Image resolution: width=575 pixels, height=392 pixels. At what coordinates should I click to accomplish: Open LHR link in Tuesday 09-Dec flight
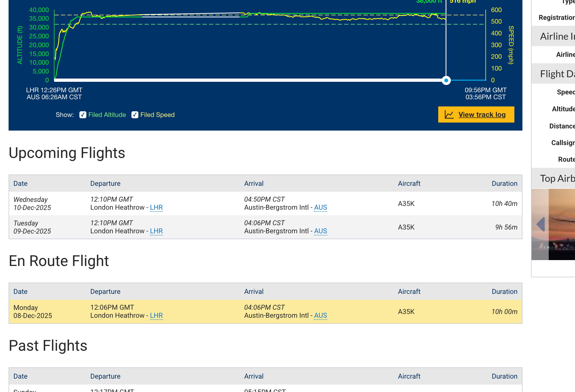pyautogui.click(x=156, y=231)
